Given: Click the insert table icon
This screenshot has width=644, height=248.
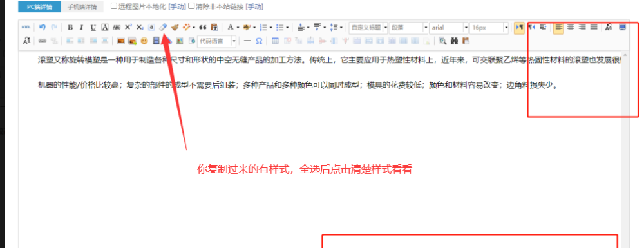Looking at the screenshot, I should click(276, 41).
